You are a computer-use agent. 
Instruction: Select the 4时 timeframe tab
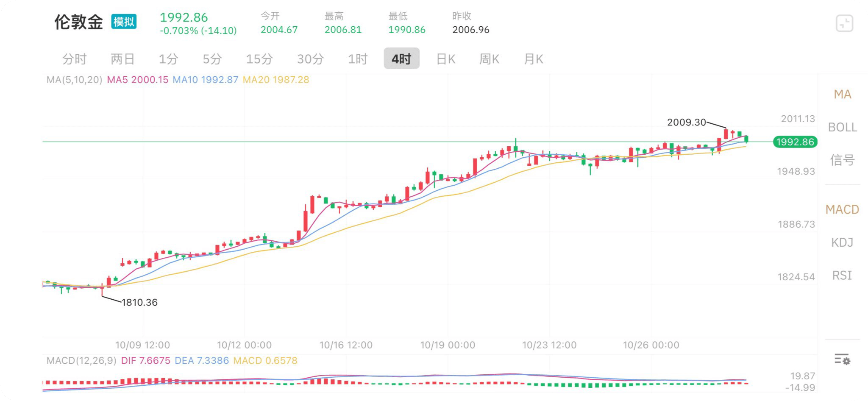pos(401,58)
